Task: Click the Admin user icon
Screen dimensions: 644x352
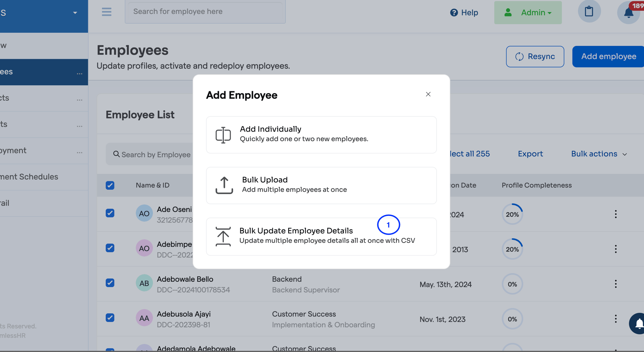Action: [x=508, y=13]
